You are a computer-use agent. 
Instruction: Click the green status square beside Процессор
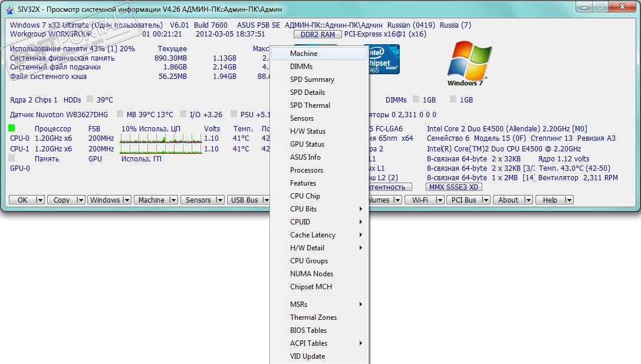(12, 128)
